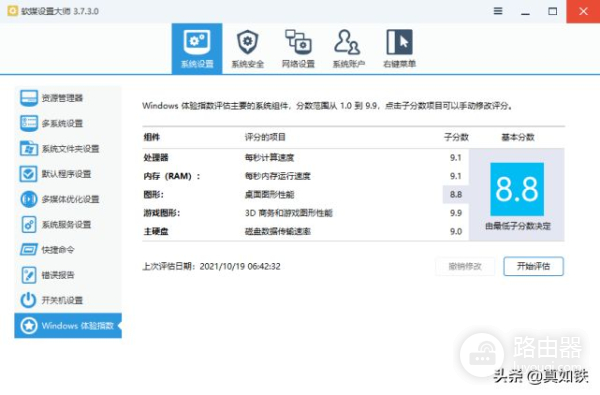Click the 处理器 component row label

156,158
